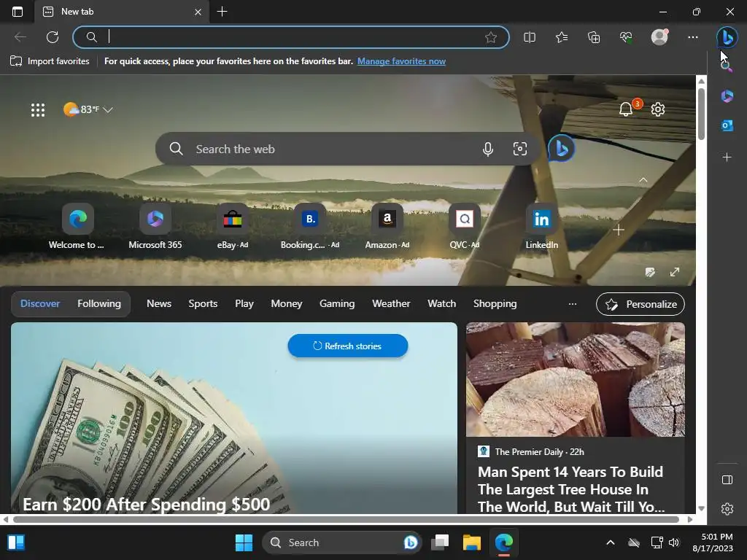This screenshot has height=560, width=747.
Task: Expand the background image to full view
Action: coord(675,272)
